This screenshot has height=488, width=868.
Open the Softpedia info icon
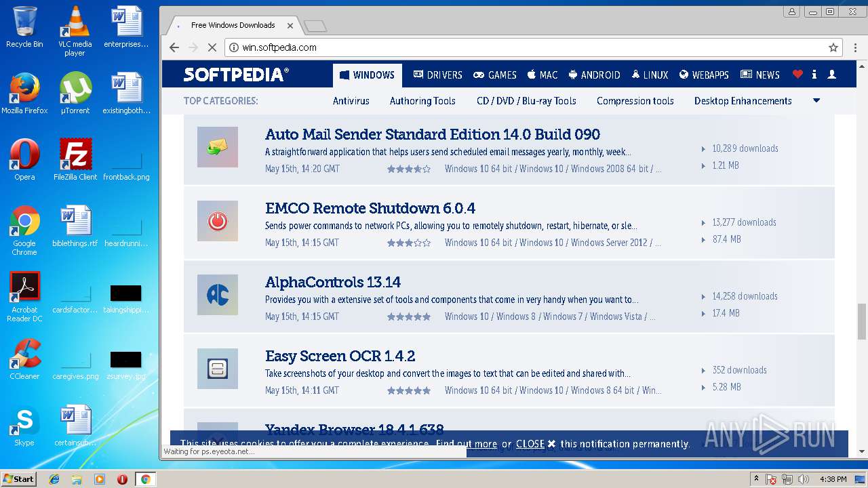click(x=814, y=75)
